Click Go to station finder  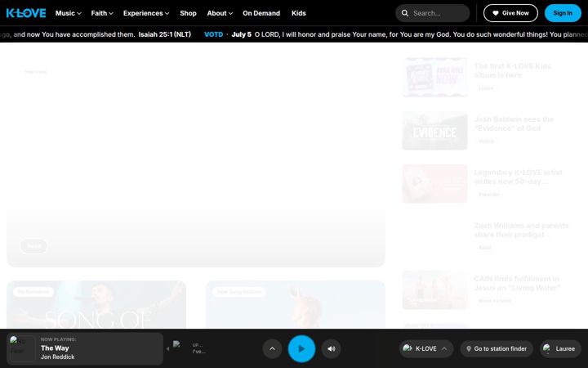pyautogui.click(x=497, y=349)
